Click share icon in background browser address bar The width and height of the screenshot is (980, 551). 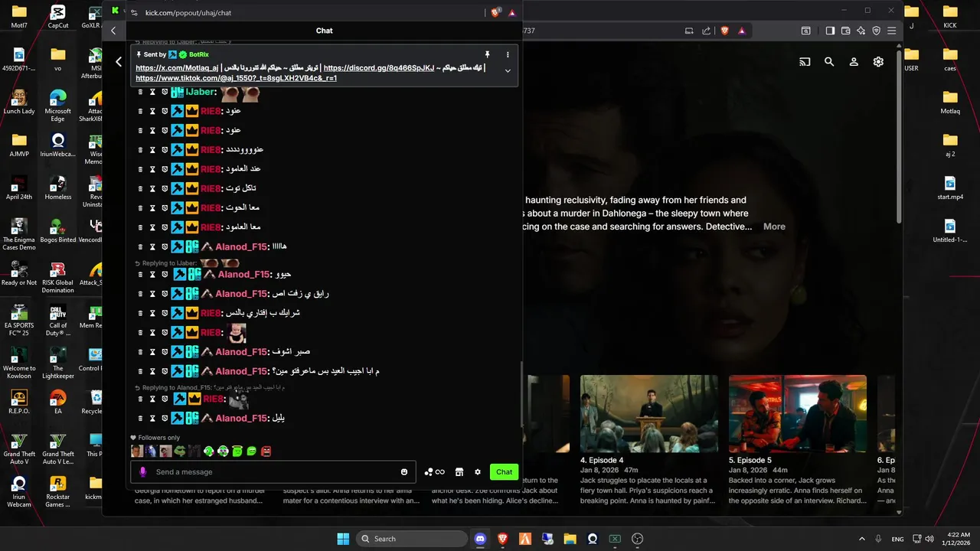click(705, 31)
